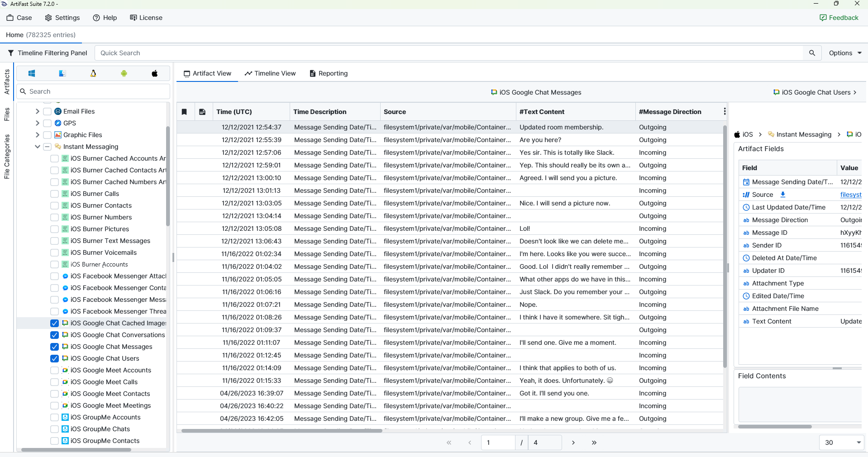
Task: Click the Quick Search magnifier icon
Action: point(812,53)
